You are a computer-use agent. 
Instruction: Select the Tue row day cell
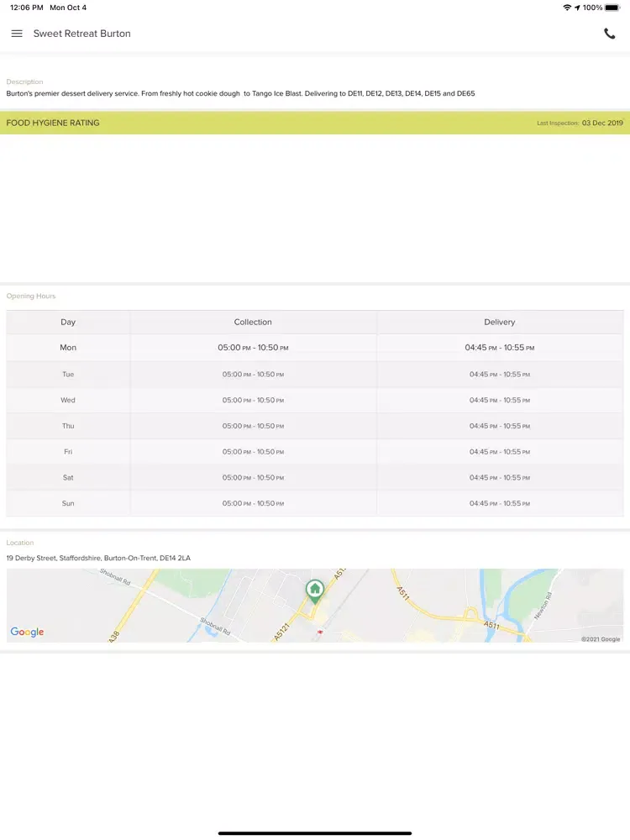pyautogui.click(x=68, y=374)
